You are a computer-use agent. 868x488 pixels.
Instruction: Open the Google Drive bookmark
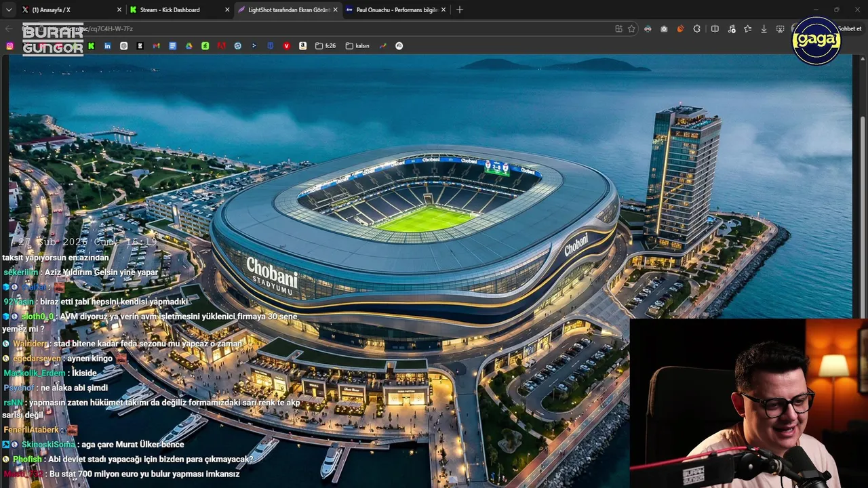click(x=189, y=45)
